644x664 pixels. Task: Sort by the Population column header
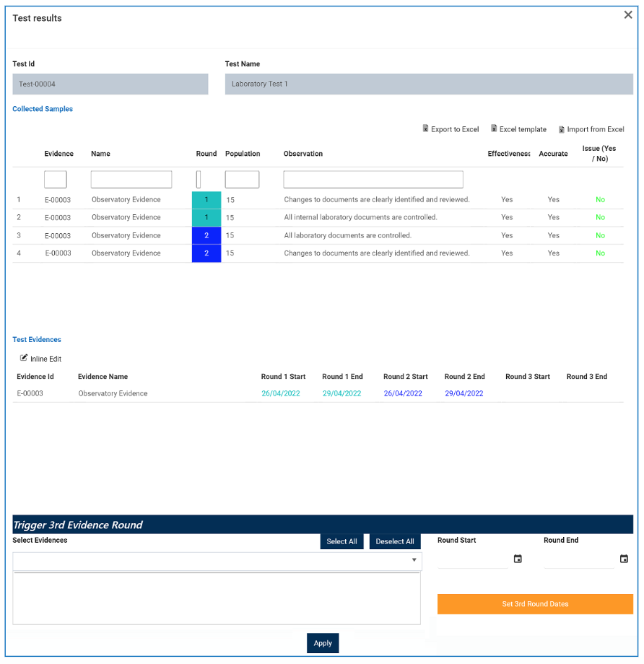coord(243,154)
